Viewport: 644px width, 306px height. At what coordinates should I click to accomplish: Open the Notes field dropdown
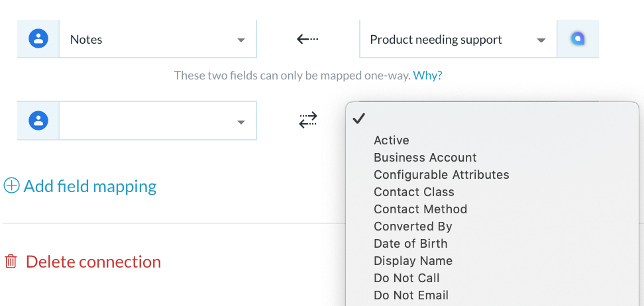[x=158, y=39]
